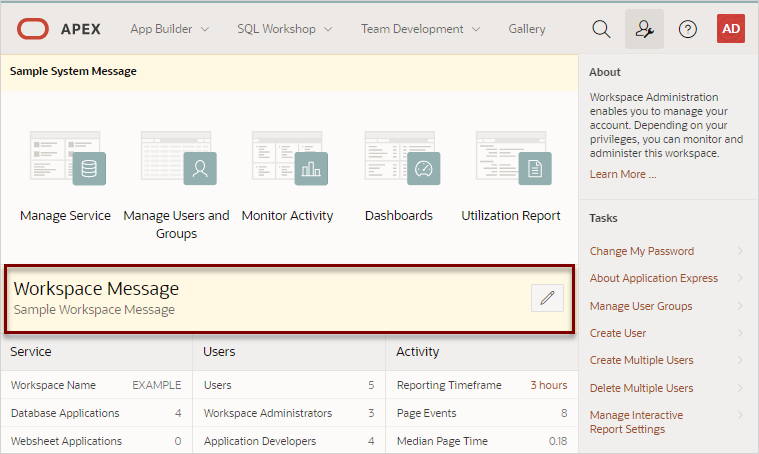Edit the Workspace Message with pencil
This screenshot has width=759, height=454.
point(547,298)
